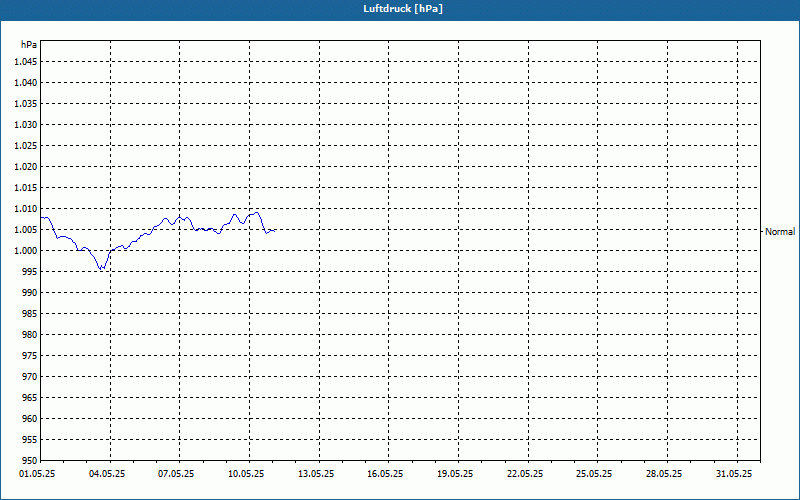Click the 22.05.25 date label
Image resolution: width=800 pixels, height=500 pixels.
(525, 474)
